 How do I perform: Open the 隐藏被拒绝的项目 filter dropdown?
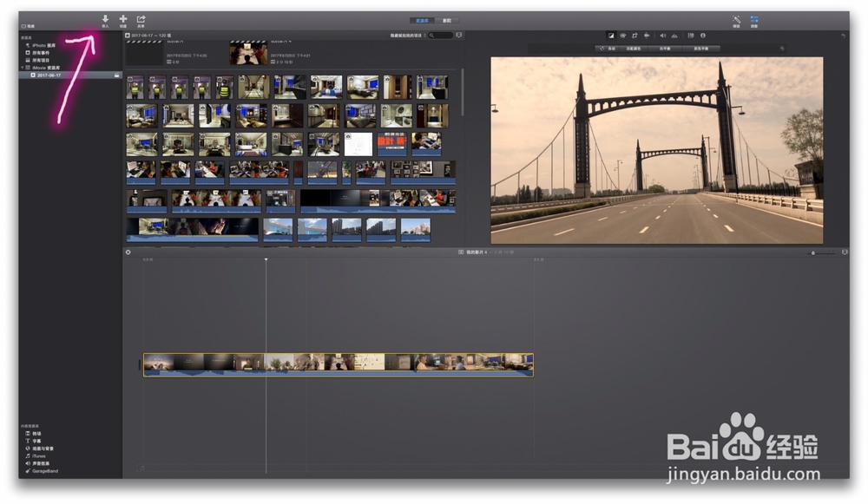tap(408, 36)
